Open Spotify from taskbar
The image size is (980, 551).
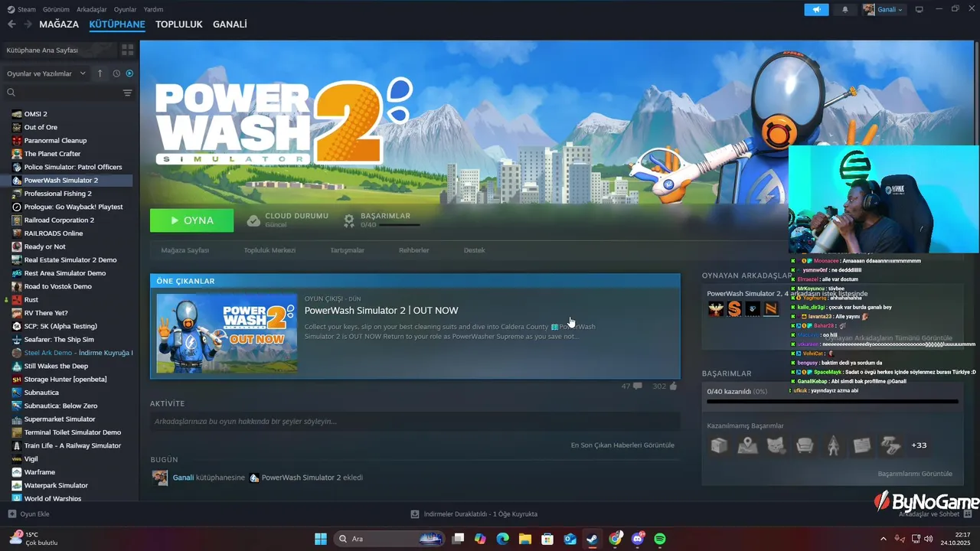pyautogui.click(x=660, y=539)
